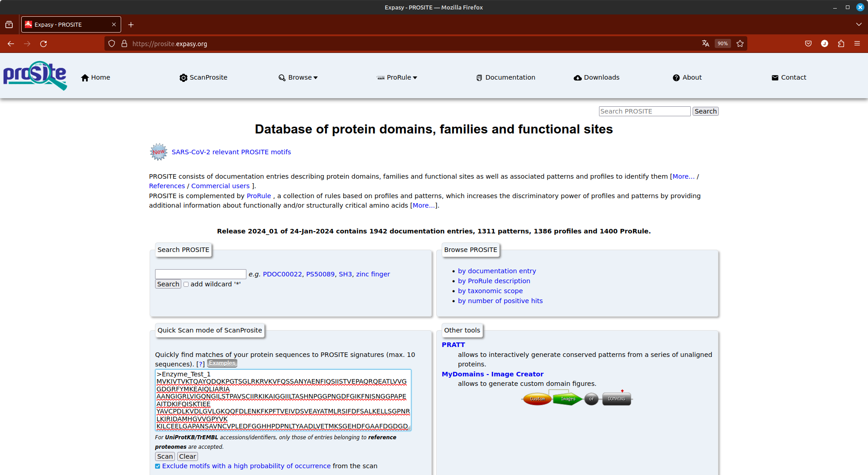Click the site security lock icon
The height and width of the screenshot is (475, 868).
[x=124, y=43]
